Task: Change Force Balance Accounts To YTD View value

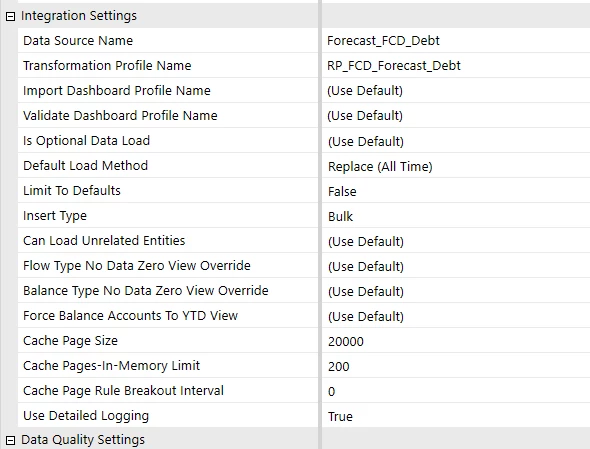Action: 456,316
